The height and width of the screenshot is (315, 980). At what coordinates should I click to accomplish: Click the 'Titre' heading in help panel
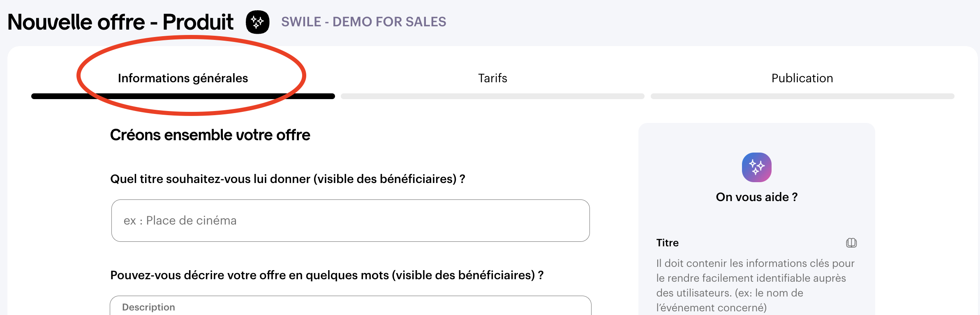[x=667, y=243]
